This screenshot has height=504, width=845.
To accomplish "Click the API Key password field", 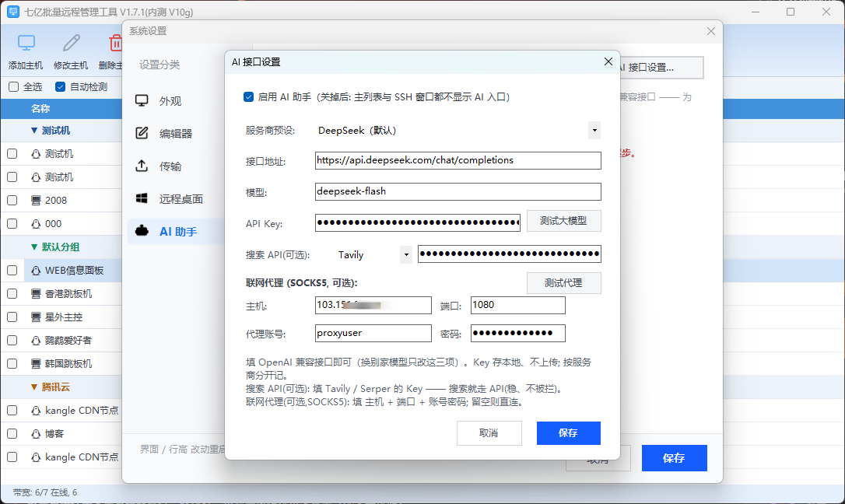I will tap(418, 223).
